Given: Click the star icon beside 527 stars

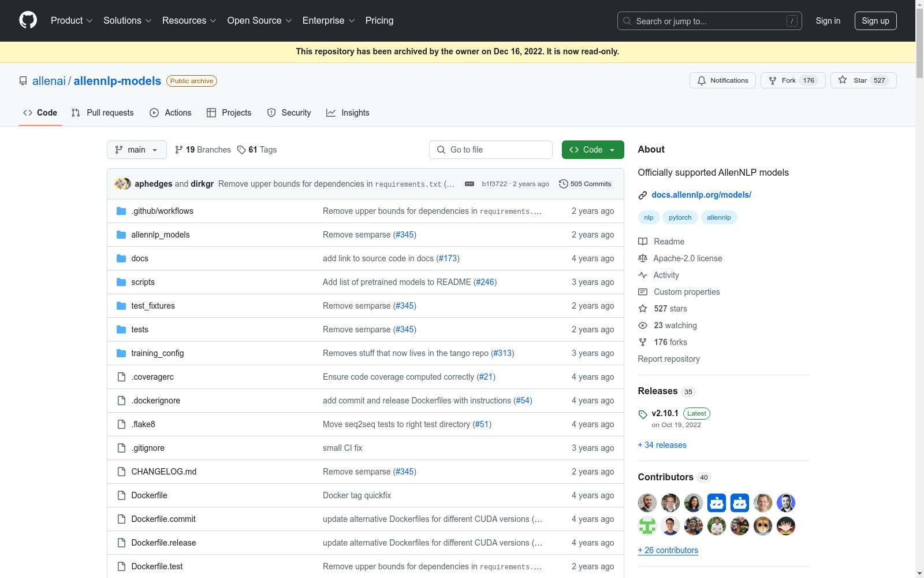Looking at the screenshot, I should [643, 309].
